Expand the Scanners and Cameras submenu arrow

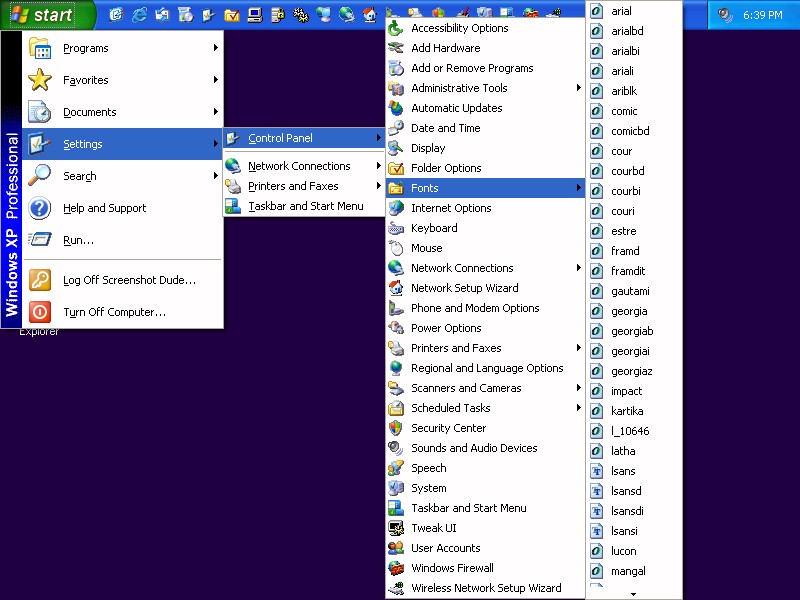point(578,388)
